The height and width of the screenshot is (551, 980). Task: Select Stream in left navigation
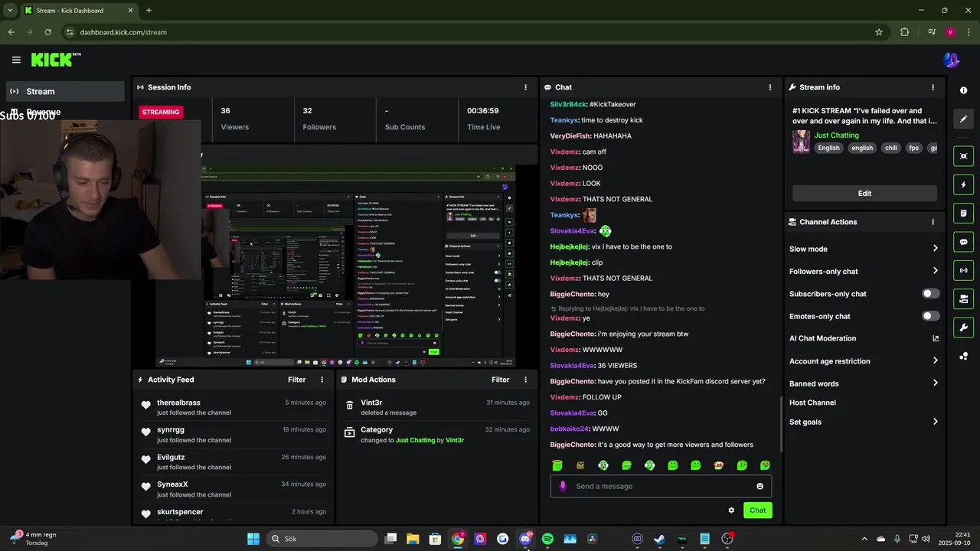(x=65, y=91)
